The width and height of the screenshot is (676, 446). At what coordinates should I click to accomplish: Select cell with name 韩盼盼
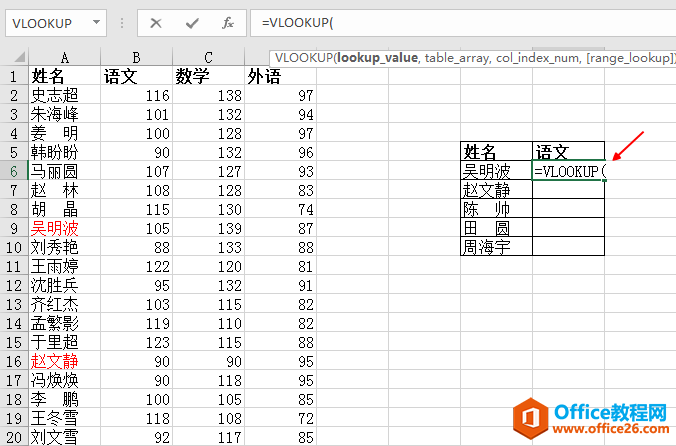[65, 152]
